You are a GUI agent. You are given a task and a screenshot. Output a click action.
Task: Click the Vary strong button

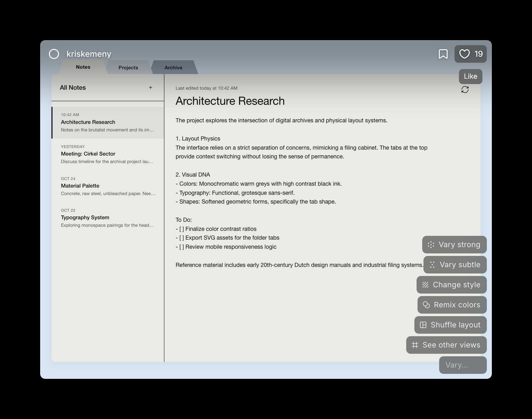point(454,245)
